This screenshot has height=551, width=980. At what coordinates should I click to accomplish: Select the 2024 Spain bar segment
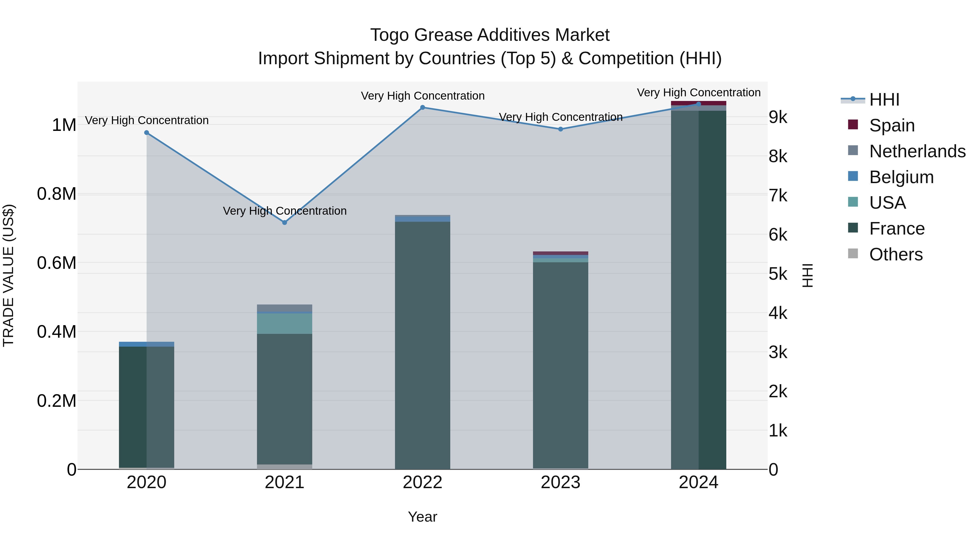(x=699, y=103)
